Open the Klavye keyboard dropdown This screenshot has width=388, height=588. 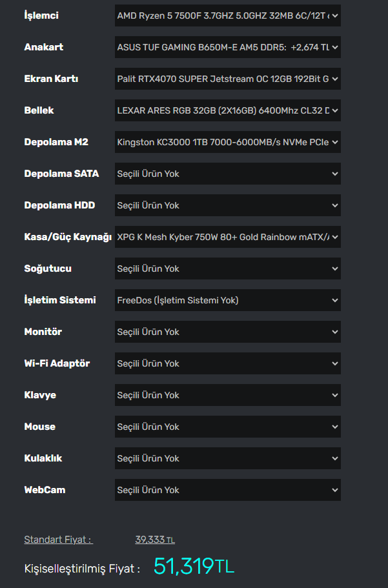[x=227, y=395]
